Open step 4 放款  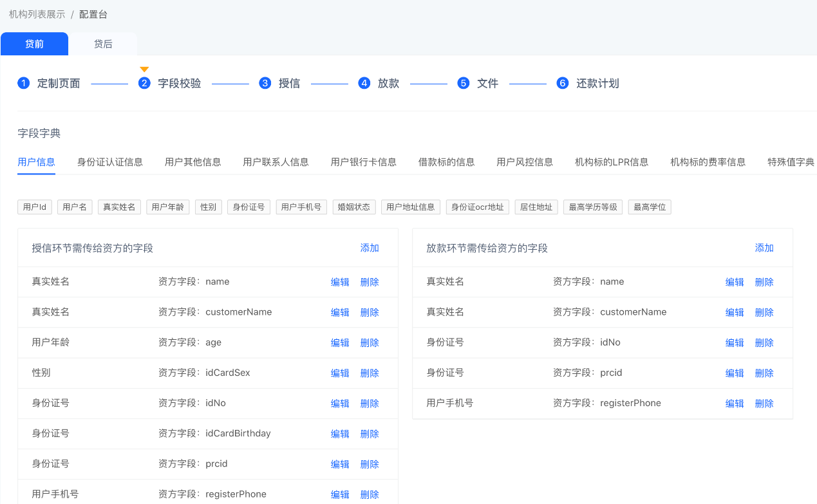pos(379,83)
